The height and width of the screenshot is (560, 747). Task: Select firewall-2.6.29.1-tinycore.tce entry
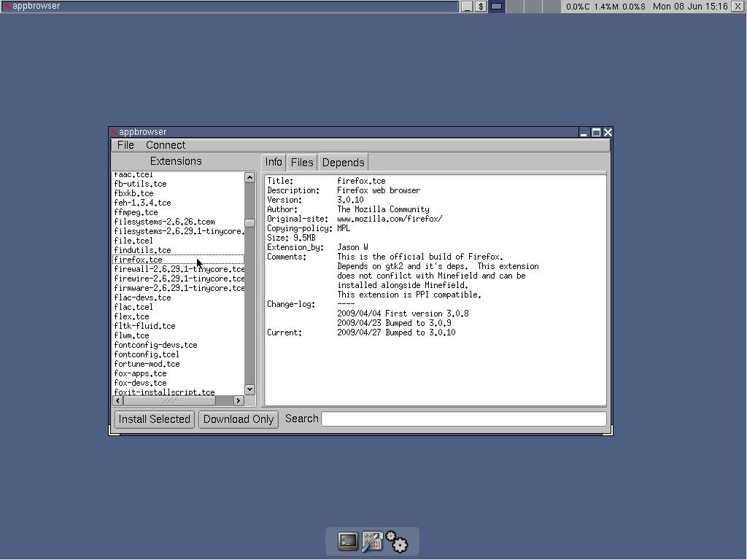click(x=178, y=270)
